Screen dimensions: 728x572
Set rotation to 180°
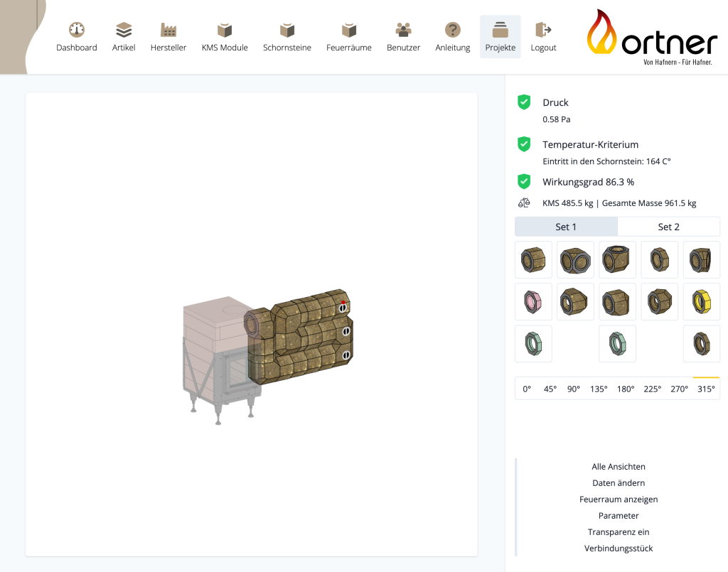pyautogui.click(x=626, y=389)
